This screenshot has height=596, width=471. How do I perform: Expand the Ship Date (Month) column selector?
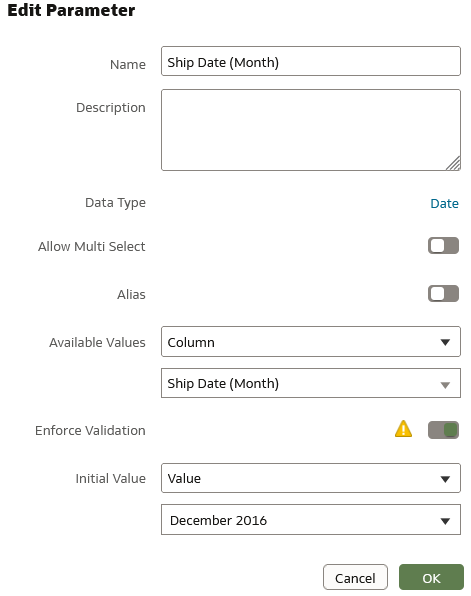click(x=311, y=383)
